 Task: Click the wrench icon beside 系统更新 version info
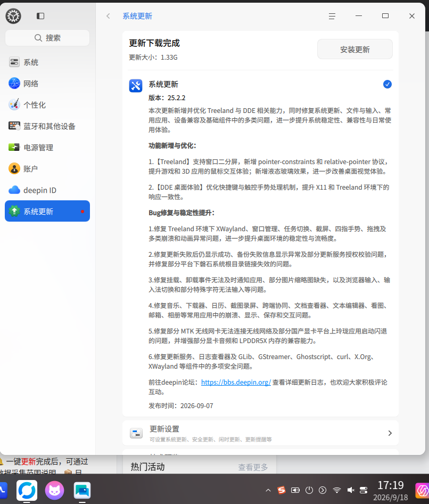136,86
